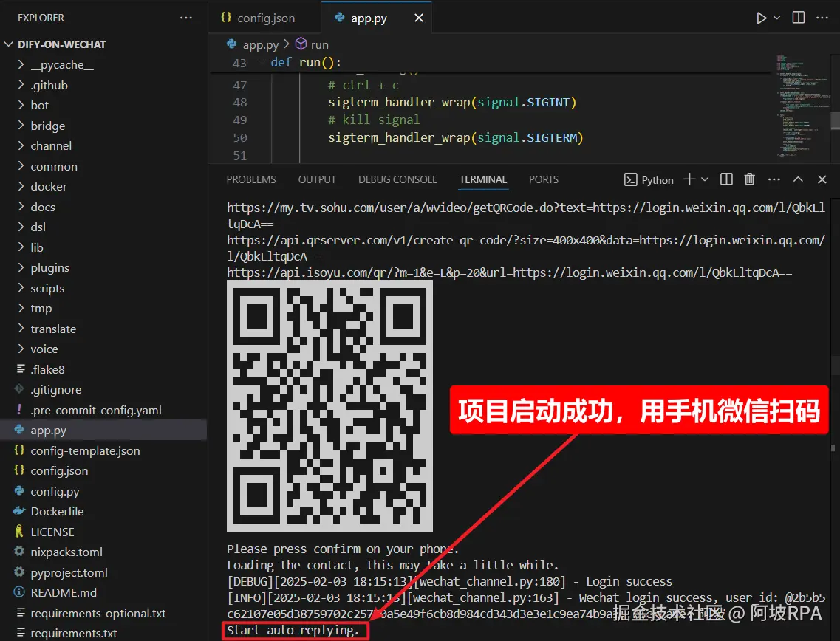Open README.md file

click(x=103, y=593)
